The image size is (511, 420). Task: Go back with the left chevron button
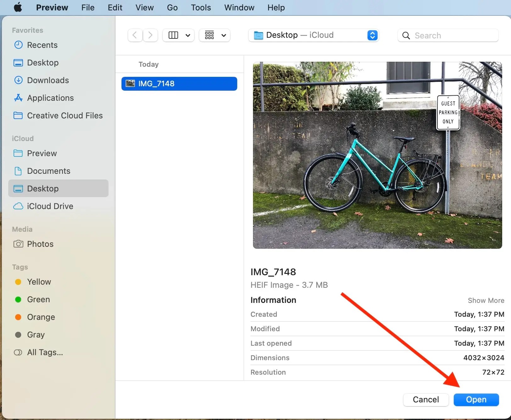(x=135, y=35)
